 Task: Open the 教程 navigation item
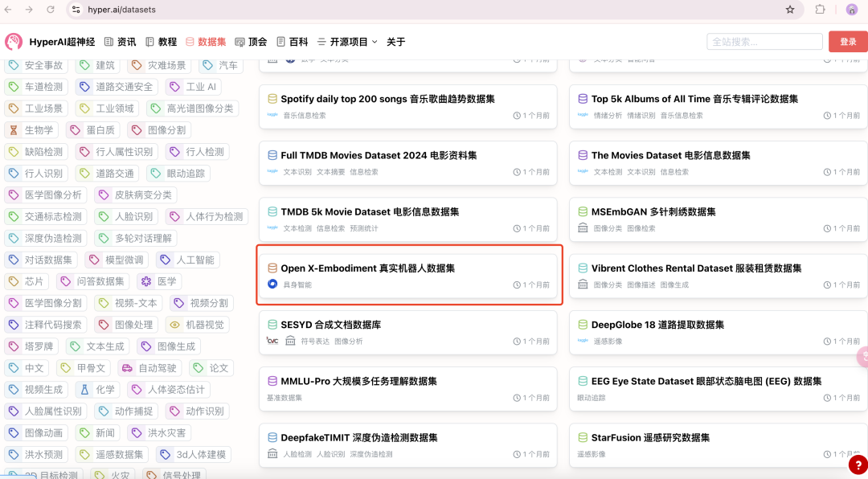161,42
